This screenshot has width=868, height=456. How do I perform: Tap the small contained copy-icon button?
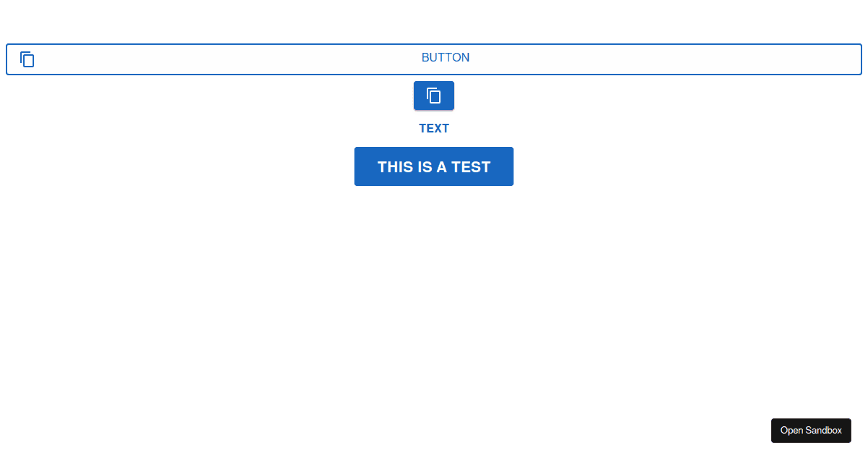click(x=434, y=96)
